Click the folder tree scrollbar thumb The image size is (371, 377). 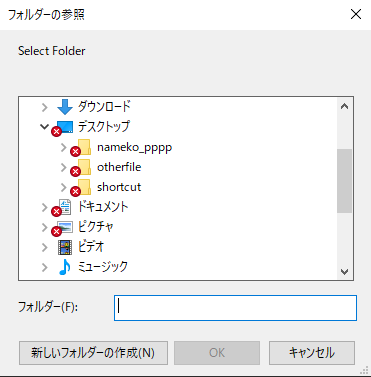coord(344,181)
